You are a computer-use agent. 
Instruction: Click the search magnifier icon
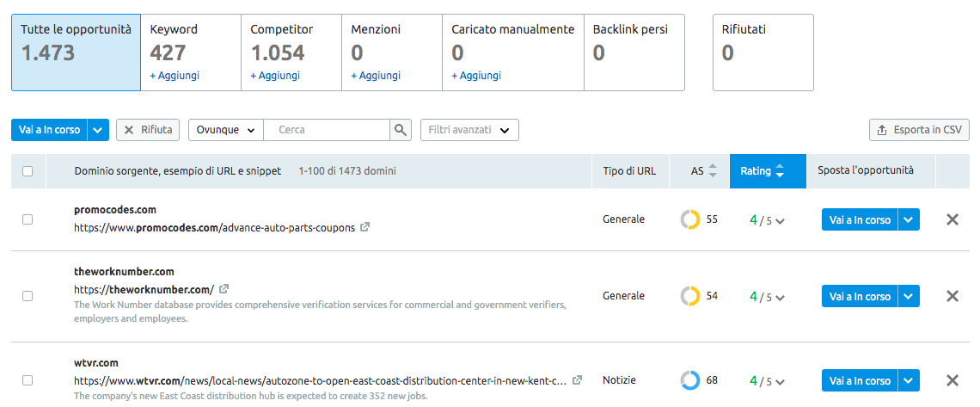click(401, 130)
